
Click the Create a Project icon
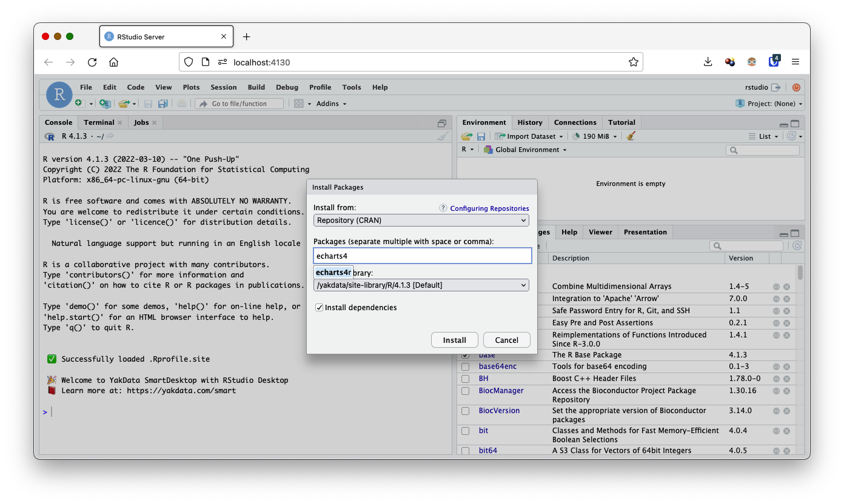104,104
